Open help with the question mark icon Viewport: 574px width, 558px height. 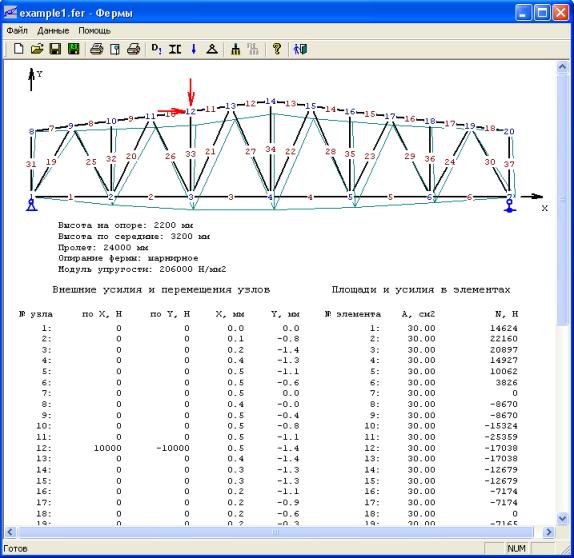click(x=277, y=49)
